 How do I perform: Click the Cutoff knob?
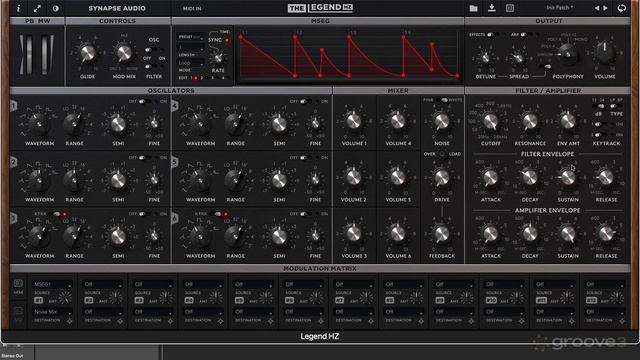click(x=491, y=121)
